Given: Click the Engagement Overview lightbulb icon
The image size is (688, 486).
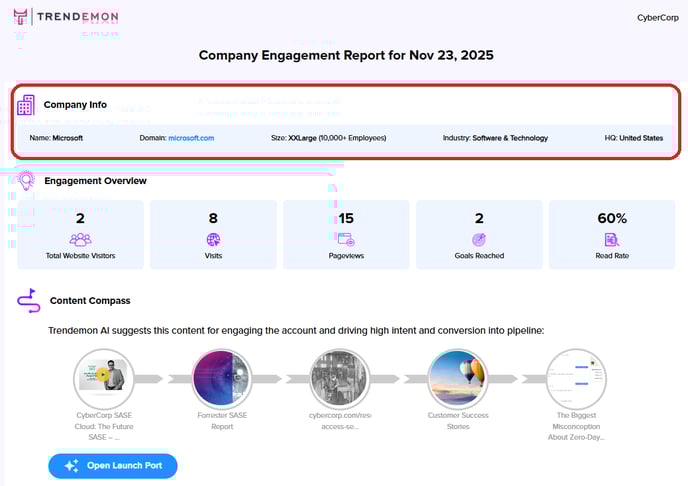Looking at the screenshot, I should [27, 181].
